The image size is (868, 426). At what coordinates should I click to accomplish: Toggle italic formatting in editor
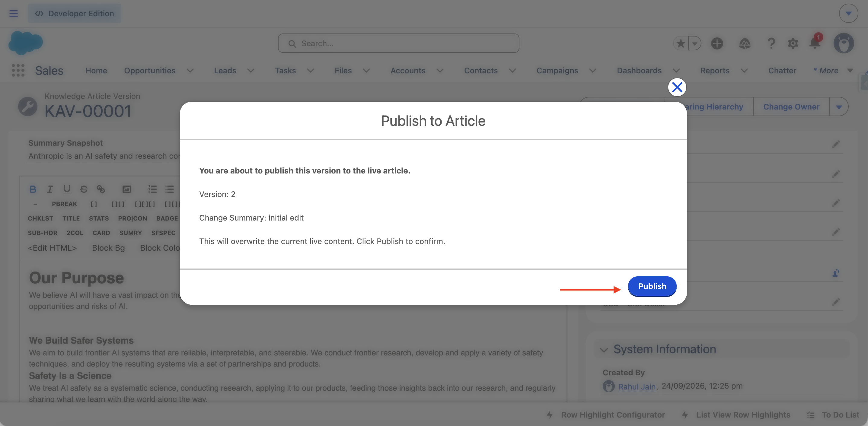click(50, 189)
